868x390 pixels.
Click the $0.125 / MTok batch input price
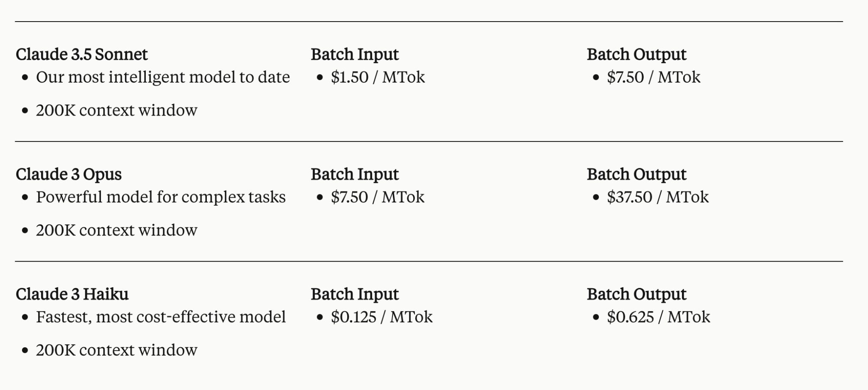381,317
